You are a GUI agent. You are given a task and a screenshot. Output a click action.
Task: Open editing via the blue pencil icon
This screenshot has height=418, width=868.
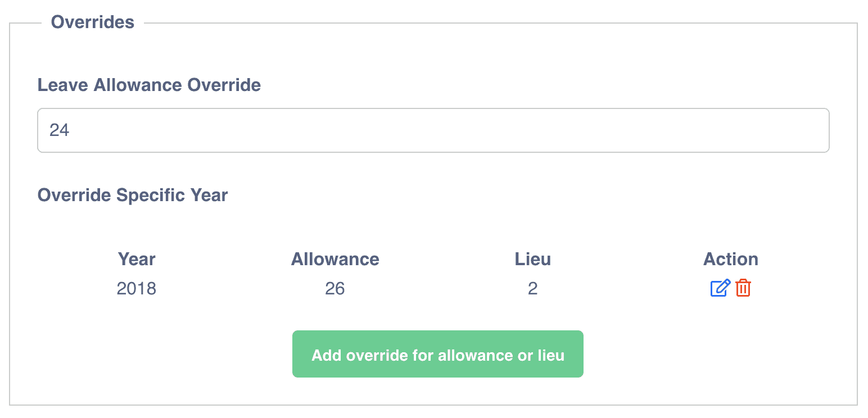(x=720, y=288)
